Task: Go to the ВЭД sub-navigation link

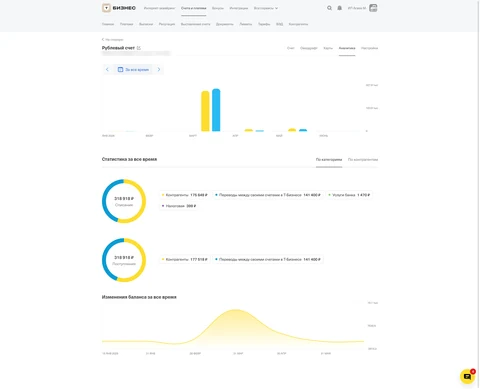Action: pyautogui.click(x=279, y=24)
